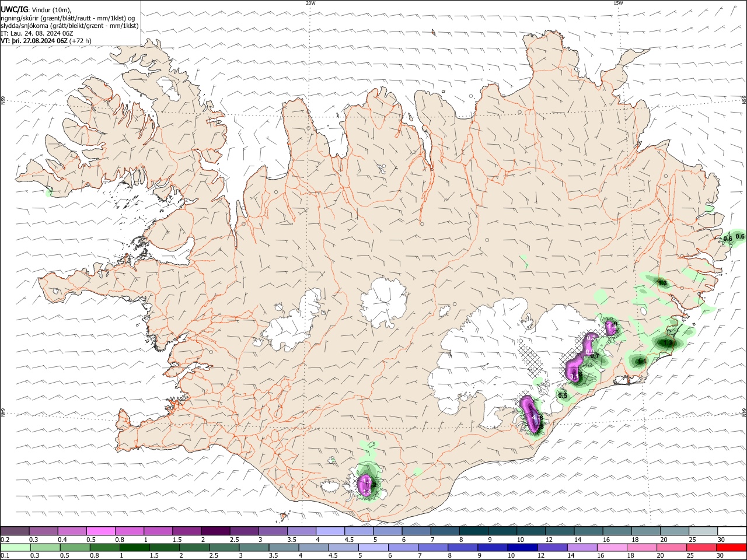Click the 'IT: Lau. 24. 08. 2024 06Z' line
The height and width of the screenshot is (560, 747).
click(x=37, y=33)
